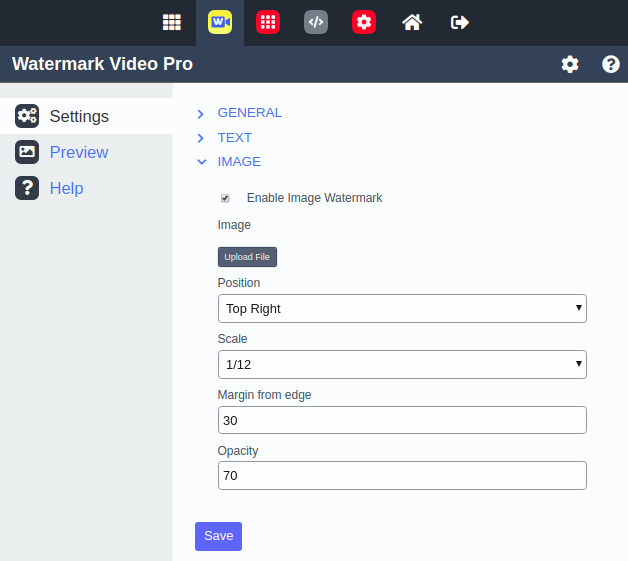This screenshot has width=628, height=561.
Task: Expand the GENERAL section
Action: tap(249, 113)
